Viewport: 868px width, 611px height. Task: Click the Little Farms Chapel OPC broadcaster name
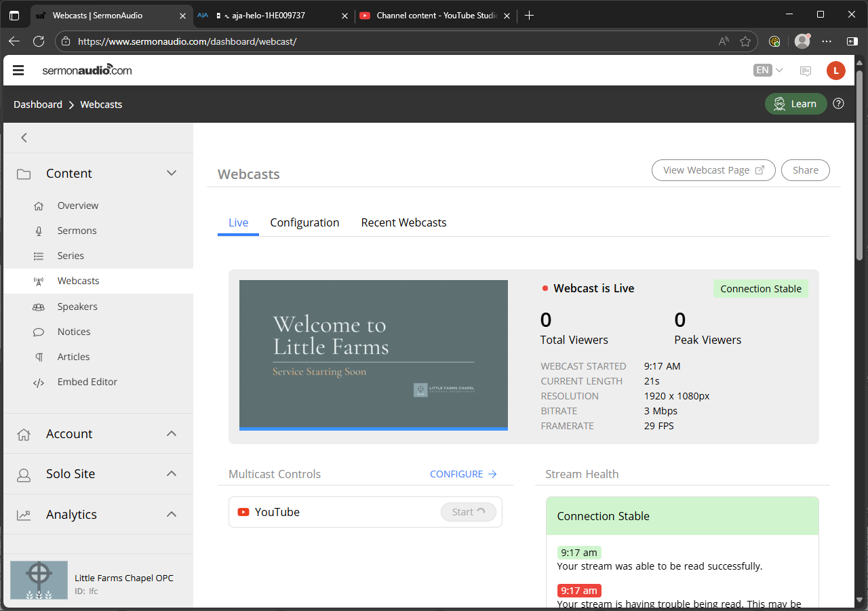click(124, 578)
